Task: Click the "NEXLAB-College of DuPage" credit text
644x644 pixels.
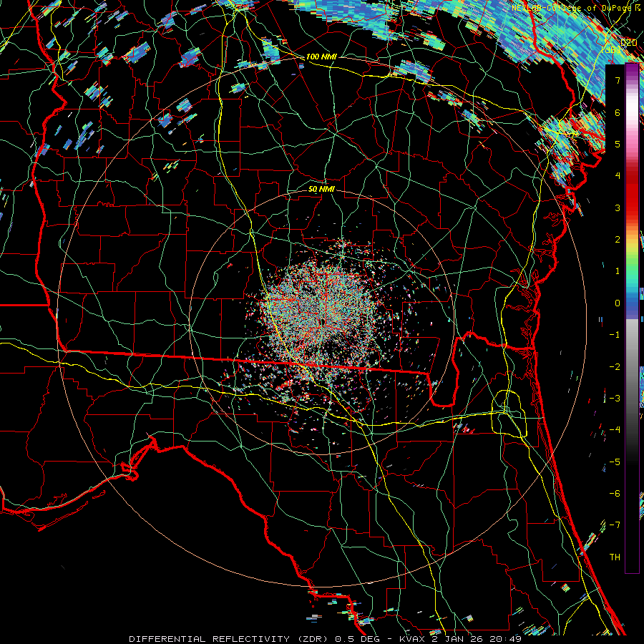Action: [x=573, y=8]
